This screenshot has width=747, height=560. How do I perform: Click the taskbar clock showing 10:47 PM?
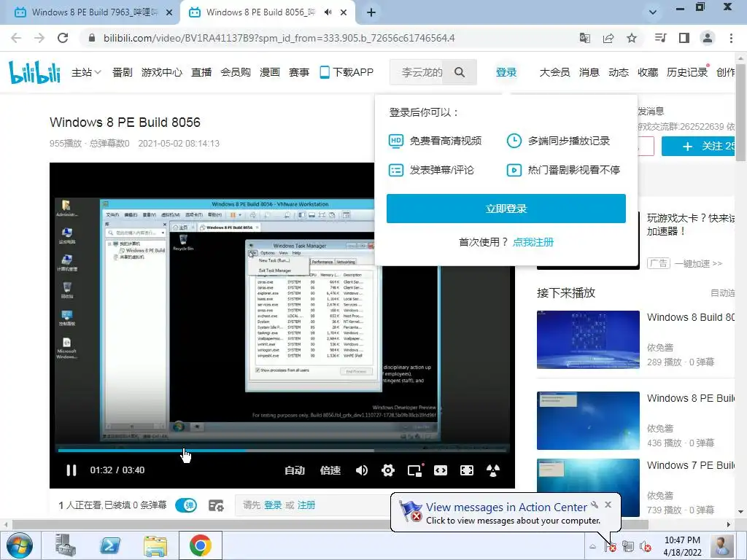click(682, 546)
